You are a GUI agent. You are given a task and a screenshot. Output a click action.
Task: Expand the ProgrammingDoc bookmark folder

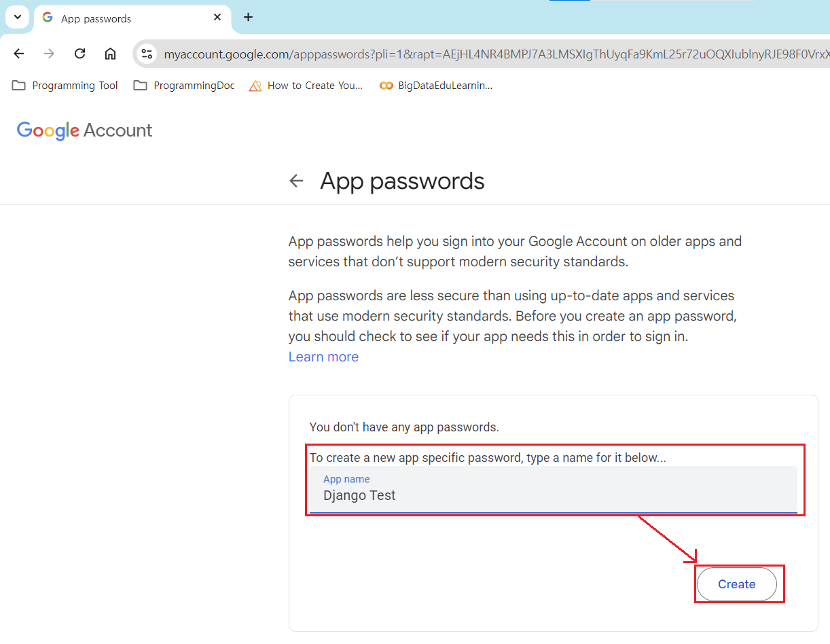click(184, 86)
